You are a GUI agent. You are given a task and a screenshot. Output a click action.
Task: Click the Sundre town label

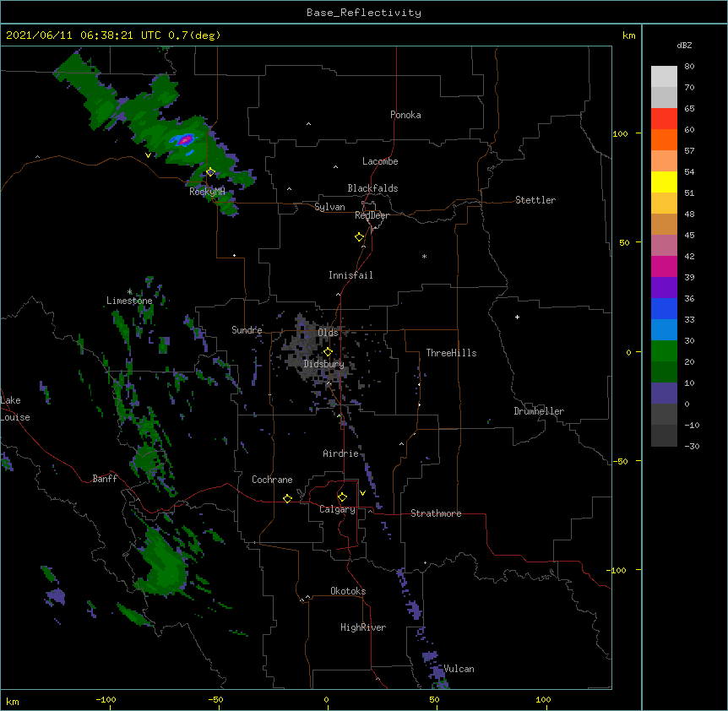[x=247, y=330]
